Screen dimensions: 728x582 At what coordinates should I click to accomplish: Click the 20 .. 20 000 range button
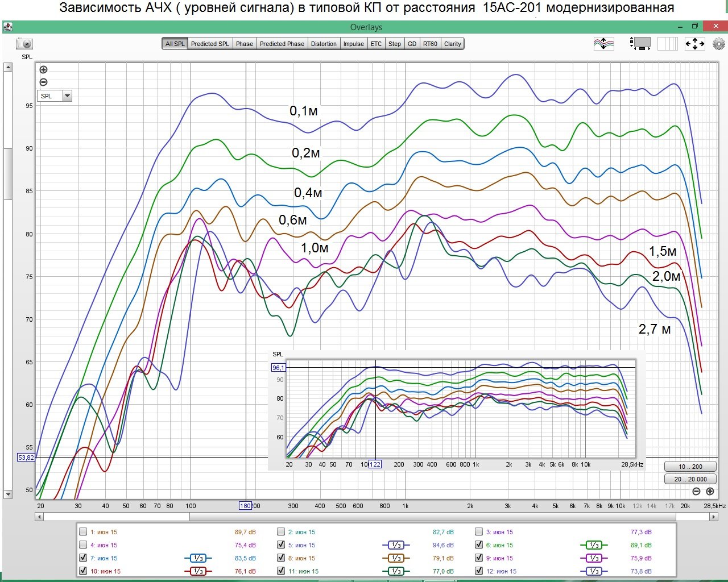(690, 479)
